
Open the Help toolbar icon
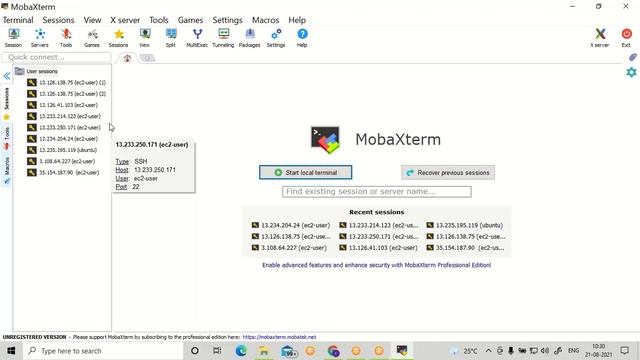click(x=302, y=38)
